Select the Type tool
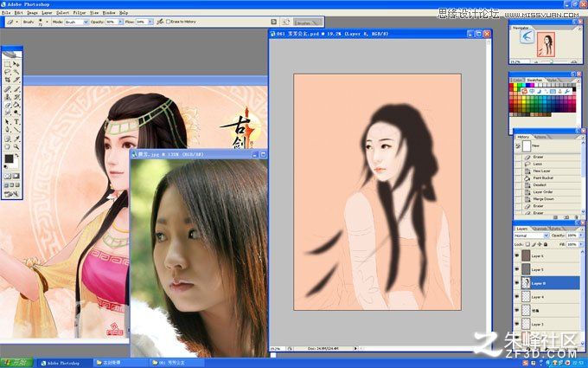This screenshot has width=588, height=368. coord(16,122)
